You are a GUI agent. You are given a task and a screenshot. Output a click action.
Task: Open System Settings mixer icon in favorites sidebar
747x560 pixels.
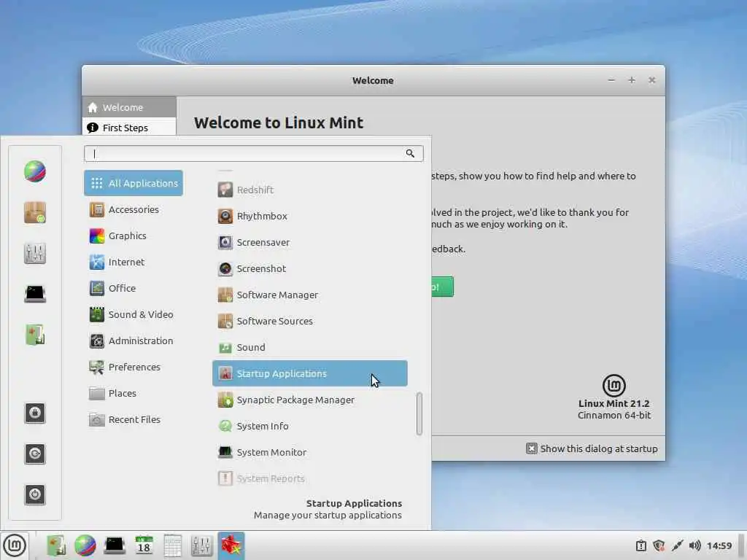(35, 253)
